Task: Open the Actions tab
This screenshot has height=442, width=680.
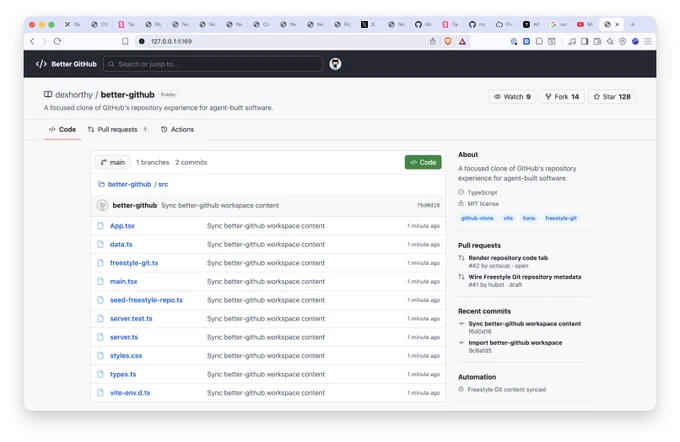Action: [x=177, y=129]
